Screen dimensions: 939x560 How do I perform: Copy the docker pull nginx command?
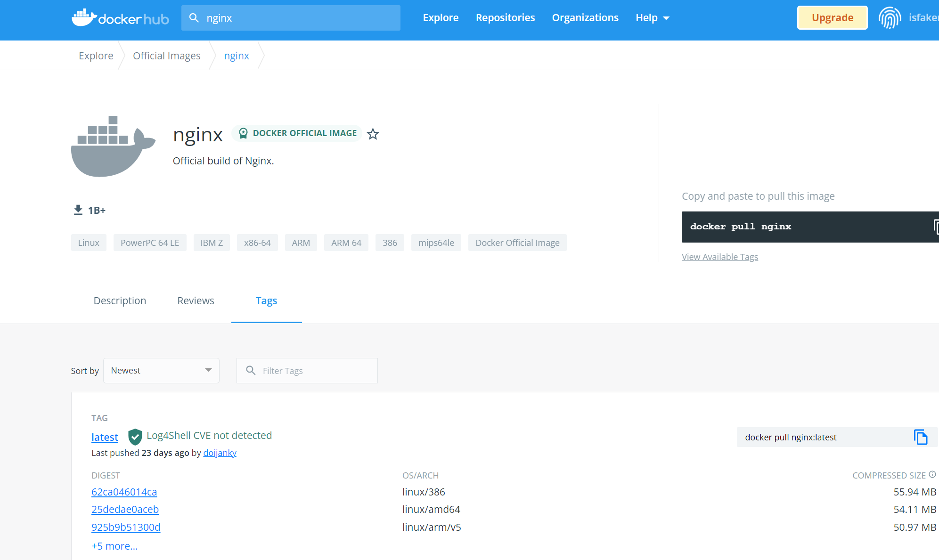coord(935,227)
